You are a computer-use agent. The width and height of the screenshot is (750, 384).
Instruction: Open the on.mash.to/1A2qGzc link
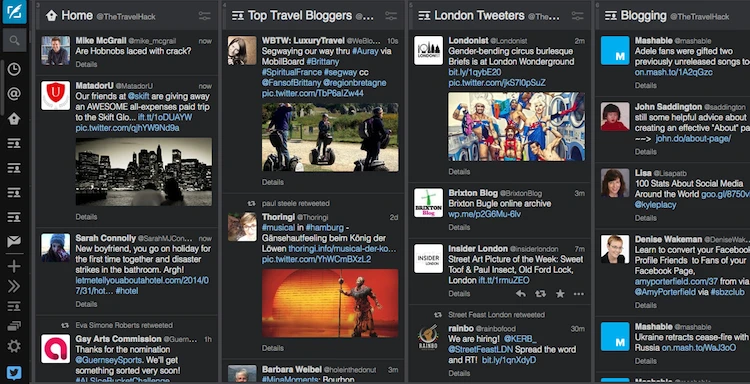click(673, 72)
